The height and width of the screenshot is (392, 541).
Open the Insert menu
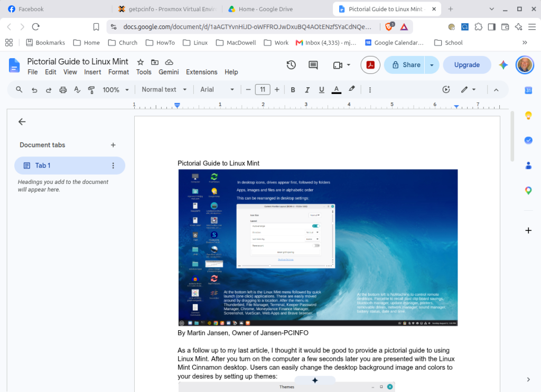(92, 72)
